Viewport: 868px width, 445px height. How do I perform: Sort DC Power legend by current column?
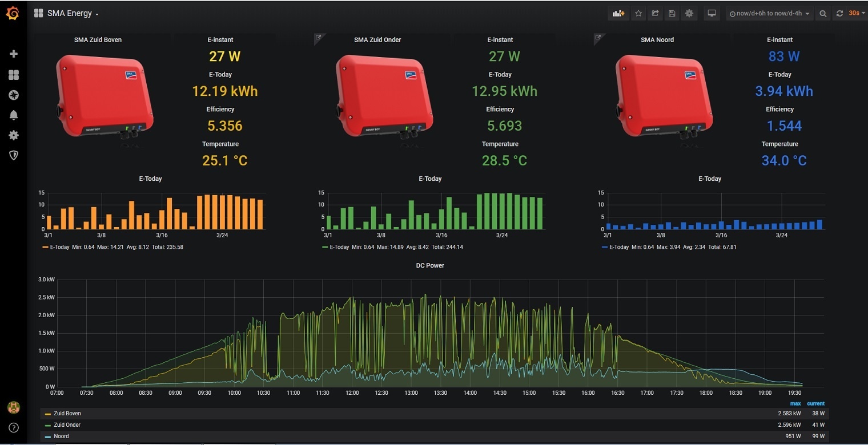(x=816, y=403)
